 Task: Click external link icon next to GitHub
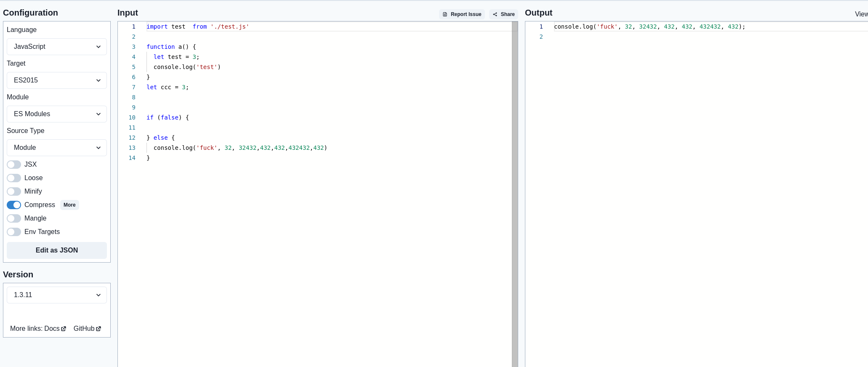pyautogui.click(x=99, y=329)
